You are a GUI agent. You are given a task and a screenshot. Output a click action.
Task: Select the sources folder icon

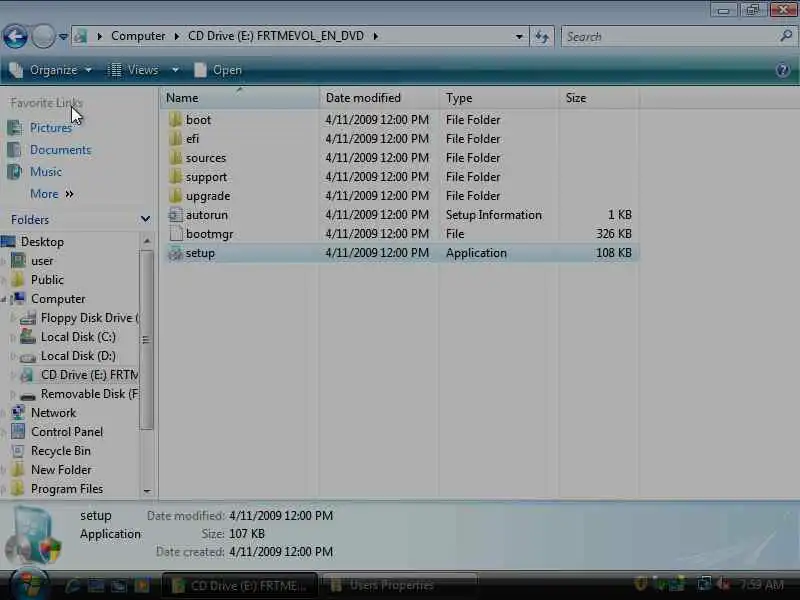176,158
